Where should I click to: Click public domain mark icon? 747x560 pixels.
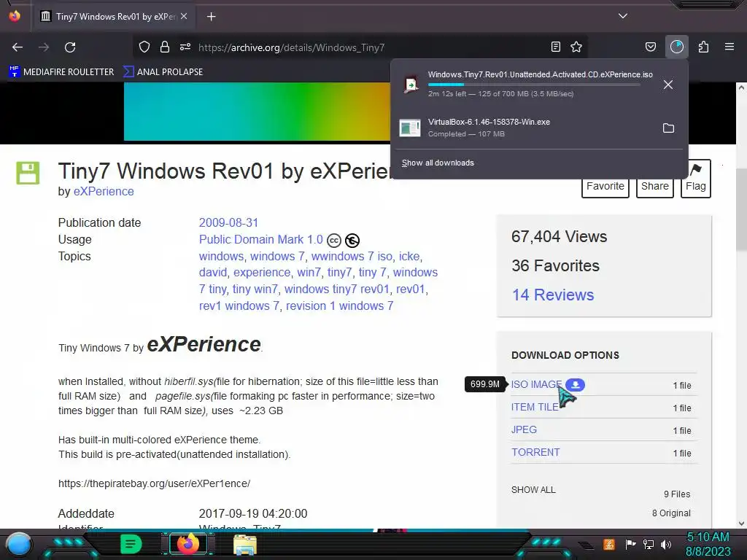pos(352,241)
